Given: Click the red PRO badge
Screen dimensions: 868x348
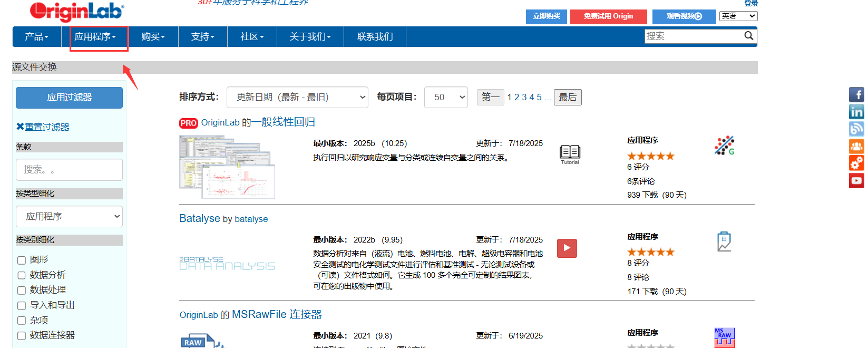Looking at the screenshot, I should [189, 123].
